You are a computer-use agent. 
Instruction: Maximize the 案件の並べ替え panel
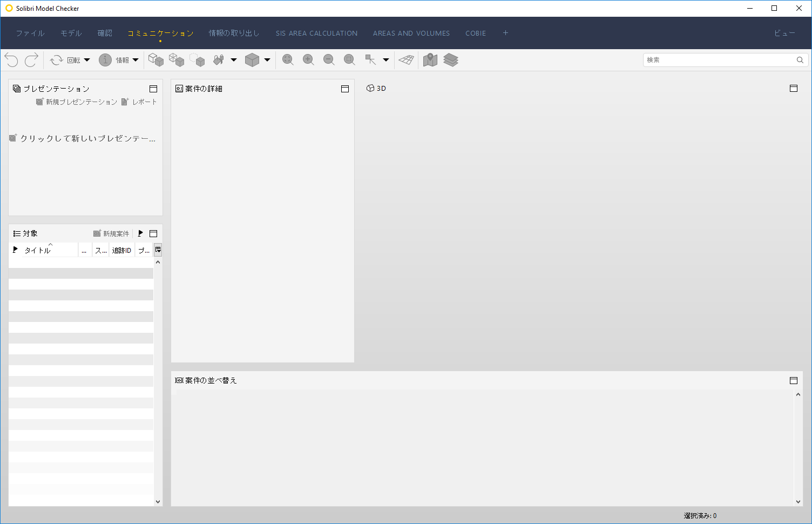(794, 380)
